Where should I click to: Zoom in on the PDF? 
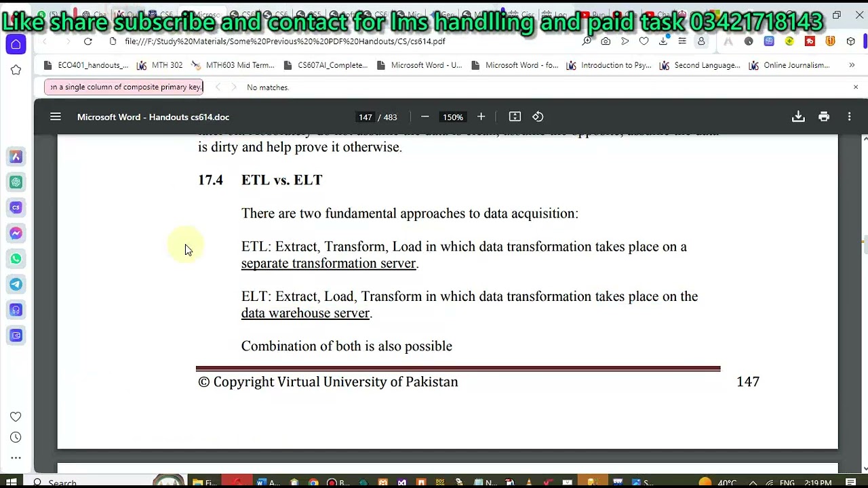click(481, 117)
